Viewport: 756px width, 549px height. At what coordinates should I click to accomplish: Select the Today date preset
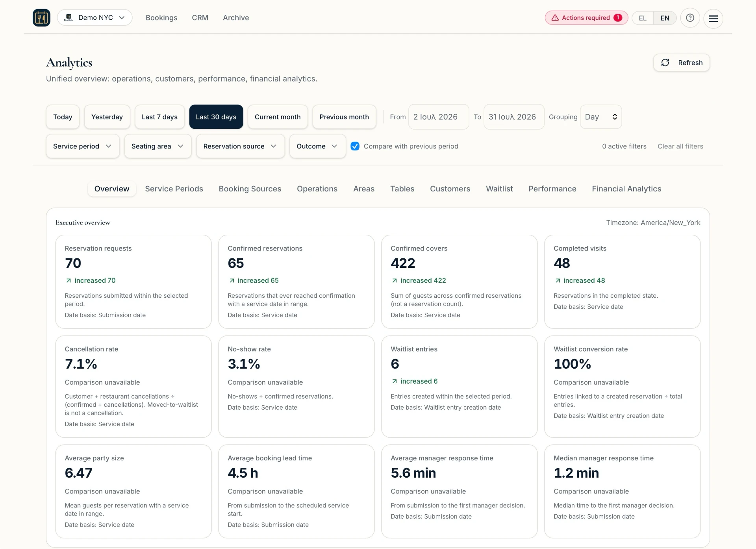point(63,117)
